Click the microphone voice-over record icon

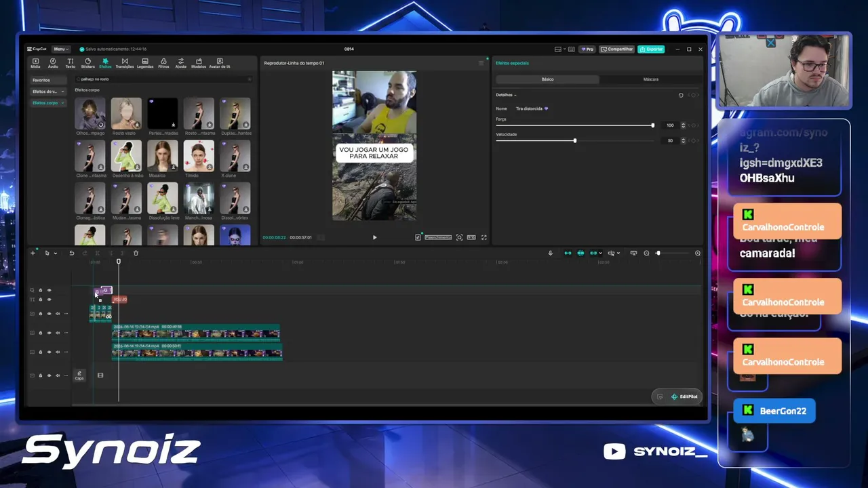[x=551, y=253]
